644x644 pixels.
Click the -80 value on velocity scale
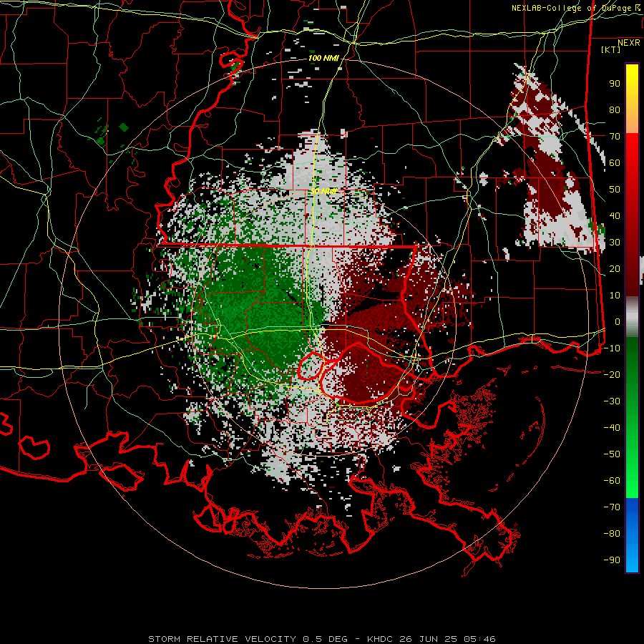612,534
